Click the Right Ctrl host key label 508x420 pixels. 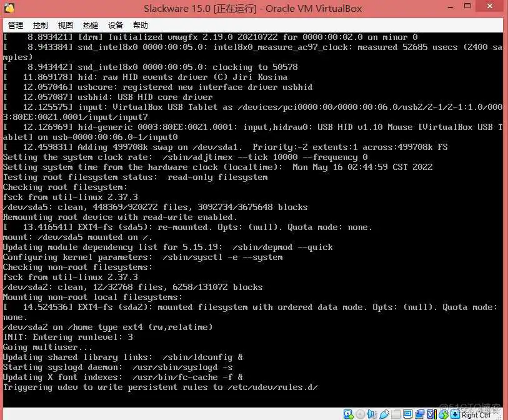pyautogui.click(x=476, y=414)
